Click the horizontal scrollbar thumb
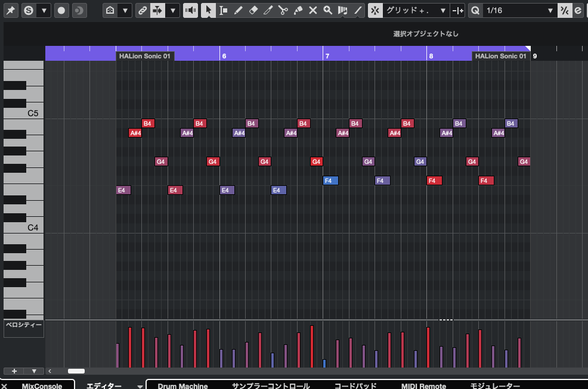 coord(76,371)
